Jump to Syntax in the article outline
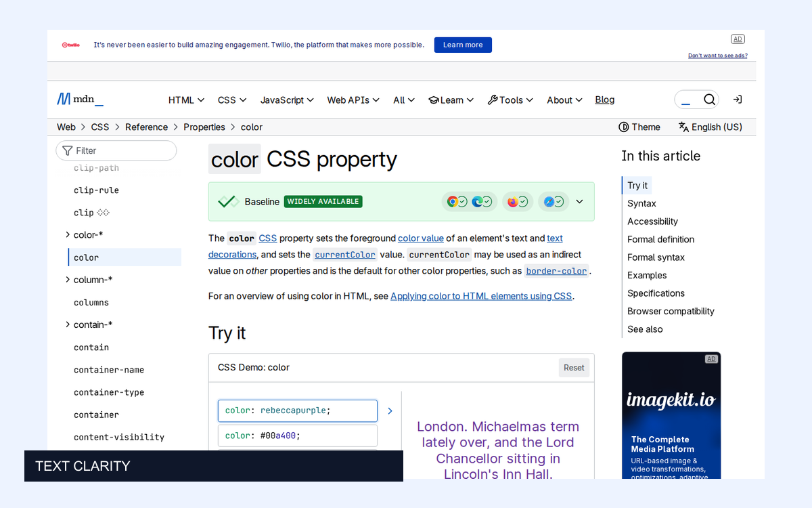The image size is (812, 508). pyautogui.click(x=641, y=203)
